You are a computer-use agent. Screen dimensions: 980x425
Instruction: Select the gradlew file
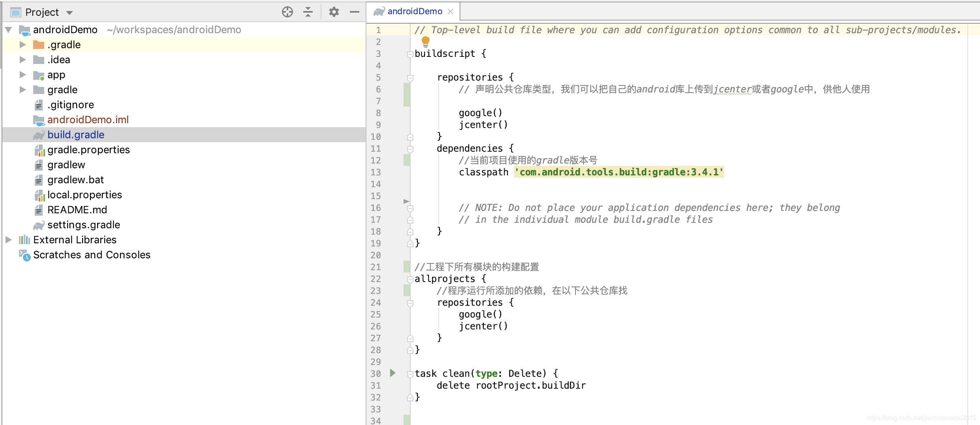point(66,165)
